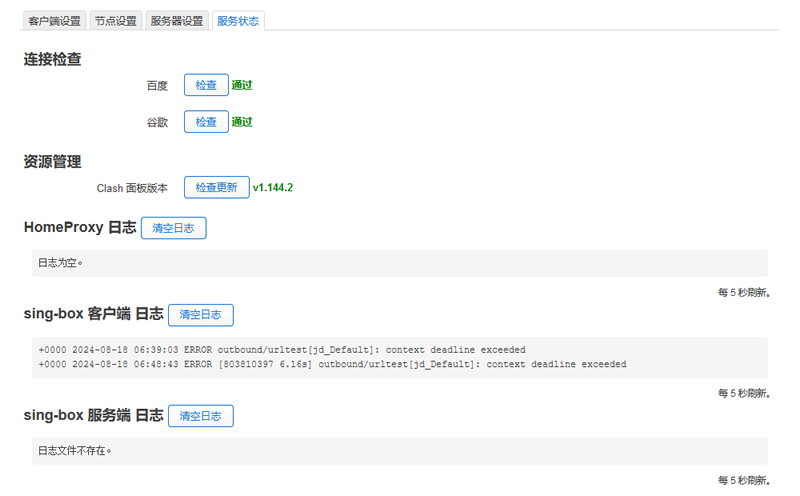
Task: Click the 百度 label
Action: pyautogui.click(x=157, y=86)
